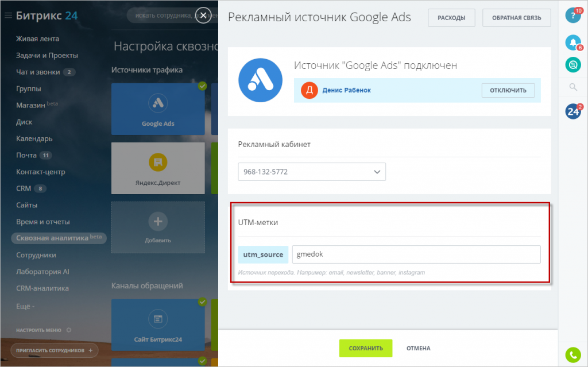Open CRM in the left menu
Viewport: 588px width, 367px height.
[x=24, y=188]
